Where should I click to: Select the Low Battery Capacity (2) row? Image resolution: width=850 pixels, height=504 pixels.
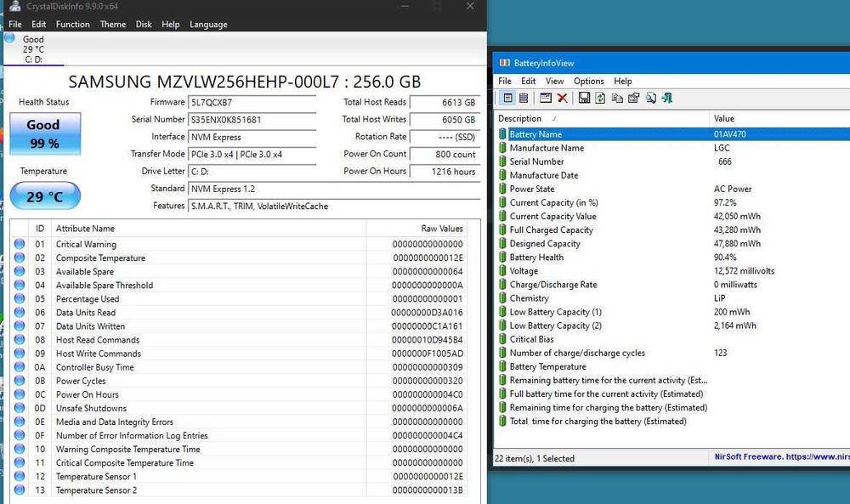click(x=672, y=326)
